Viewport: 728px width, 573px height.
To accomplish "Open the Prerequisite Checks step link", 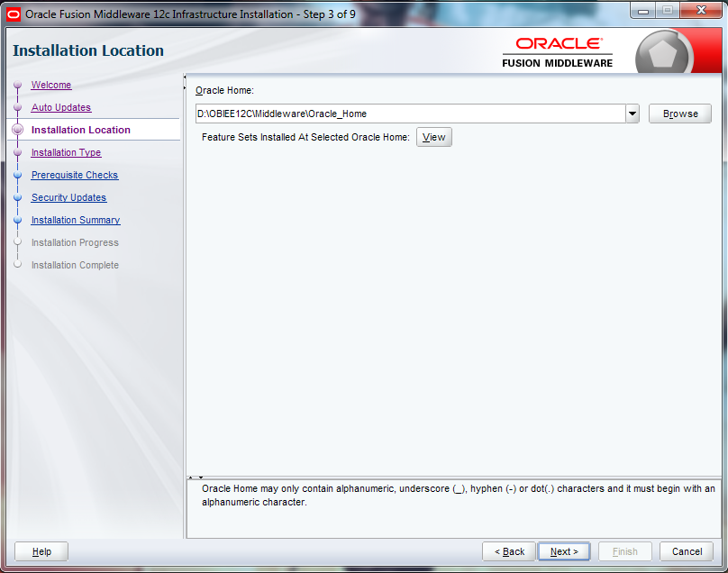I will coord(75,175).
